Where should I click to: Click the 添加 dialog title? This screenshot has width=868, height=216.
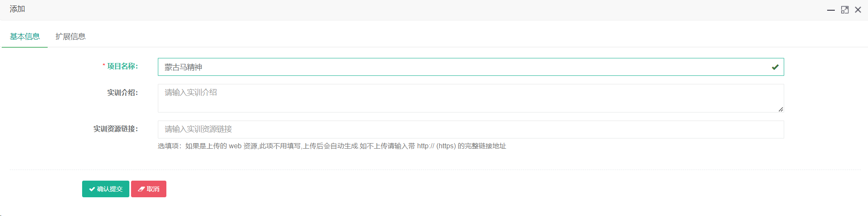pyautogui.click(x=17, y=9)
